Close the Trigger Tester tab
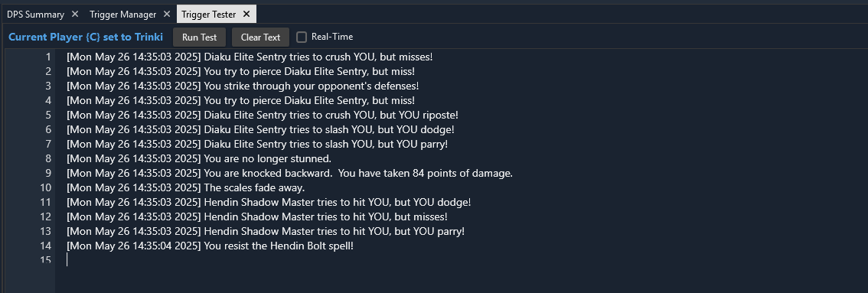This screenshot has height=293, width=868. pyautogui.click(x=246, y=15)
